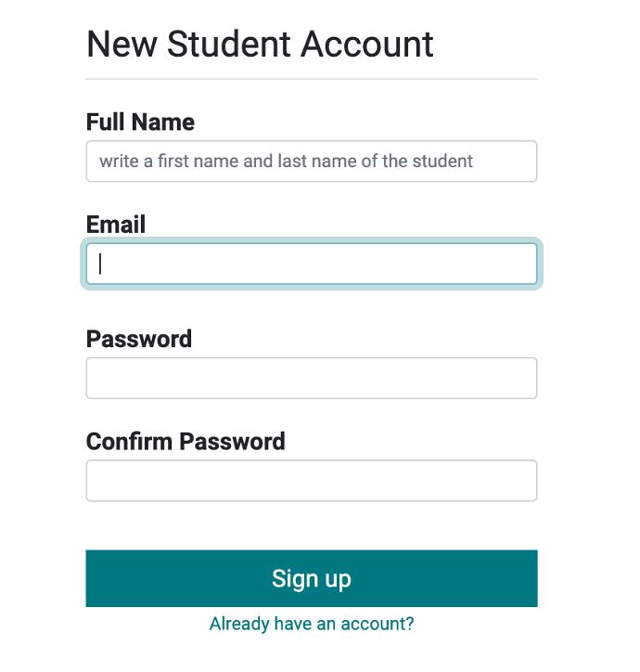Click the word "New" in the page title

[122, 44]
